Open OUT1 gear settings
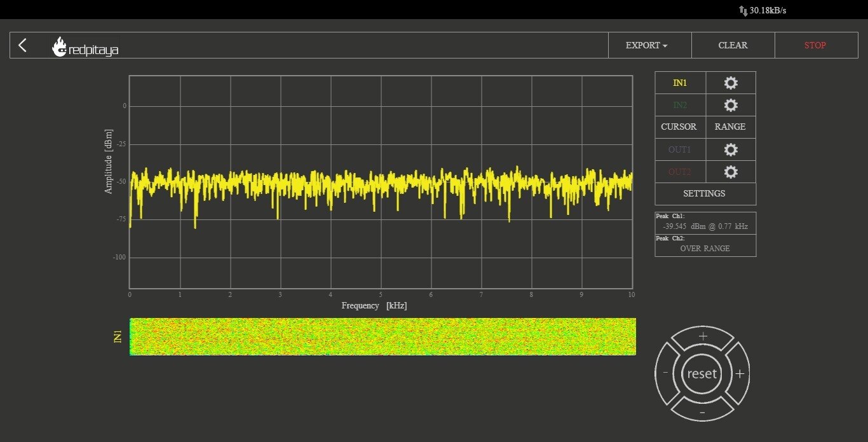The image size is (868, 442). coord(731,149)
